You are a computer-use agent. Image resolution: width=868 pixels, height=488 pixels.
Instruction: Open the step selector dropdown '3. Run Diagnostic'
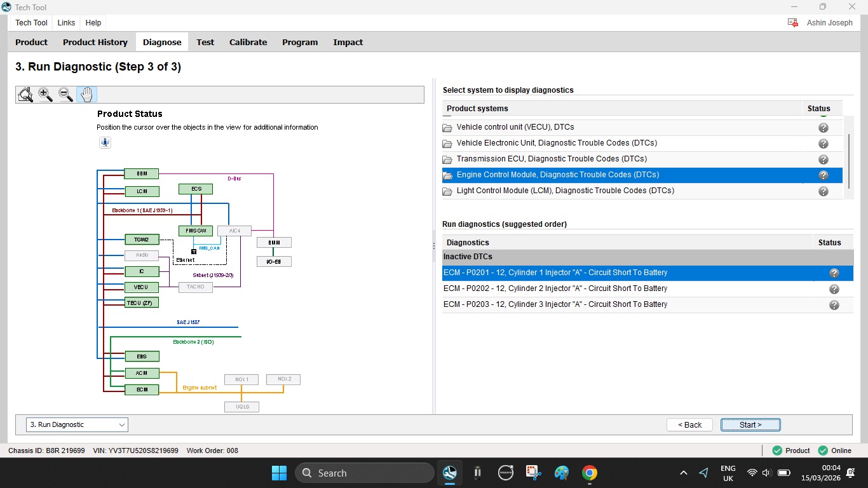pos(77,424)
